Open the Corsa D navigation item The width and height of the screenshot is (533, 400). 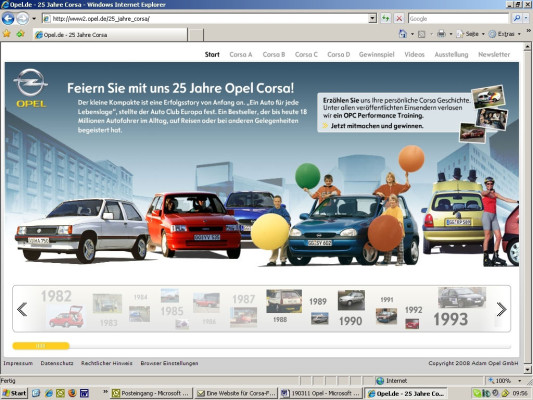(x=339, y=54)
